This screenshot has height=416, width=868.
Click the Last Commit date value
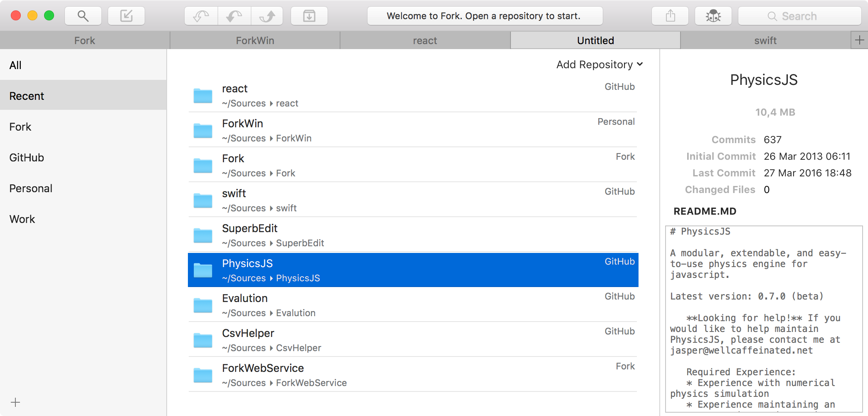(808, 173)
